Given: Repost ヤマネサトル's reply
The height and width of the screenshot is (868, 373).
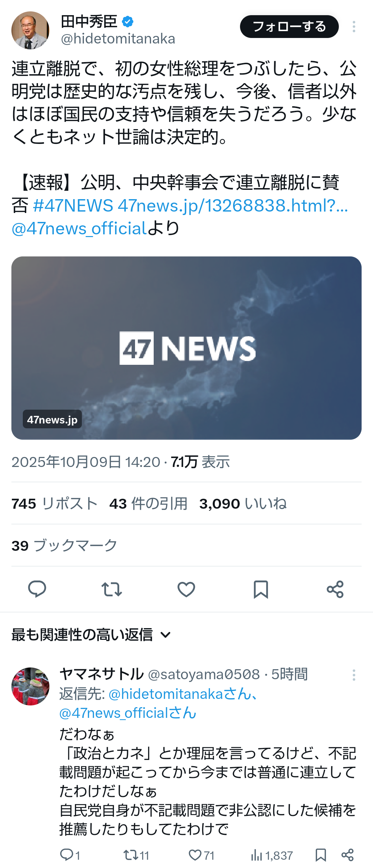Looking at the screenshot, I should click(136, 855).
